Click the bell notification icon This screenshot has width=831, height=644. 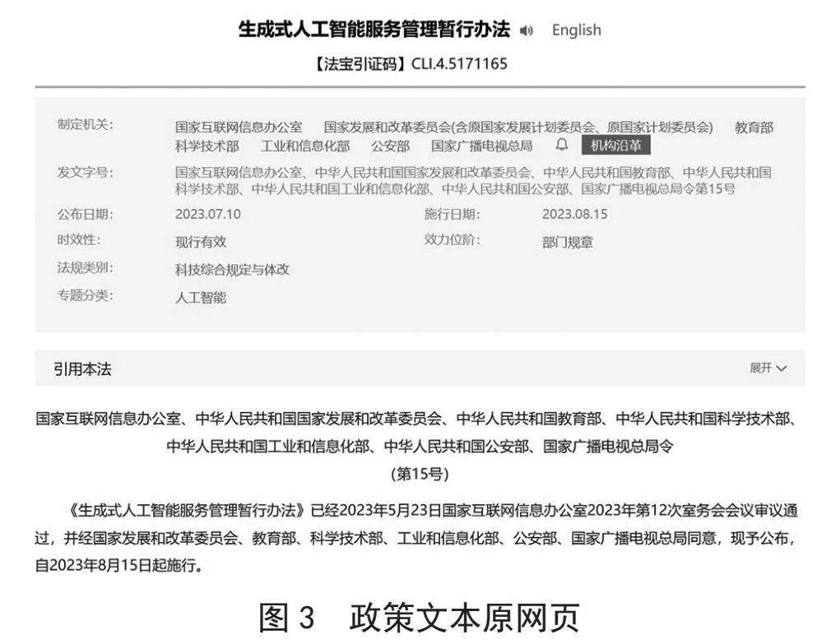click(x=562, y=145)
